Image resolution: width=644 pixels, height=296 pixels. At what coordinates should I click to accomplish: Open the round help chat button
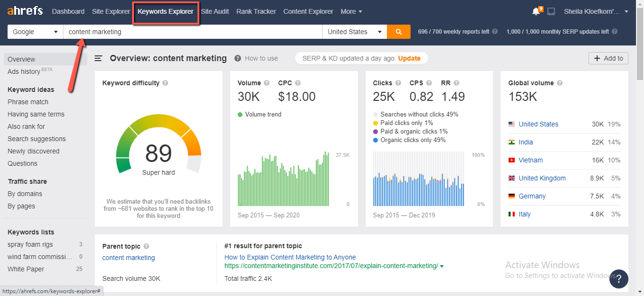pos(618,278)
